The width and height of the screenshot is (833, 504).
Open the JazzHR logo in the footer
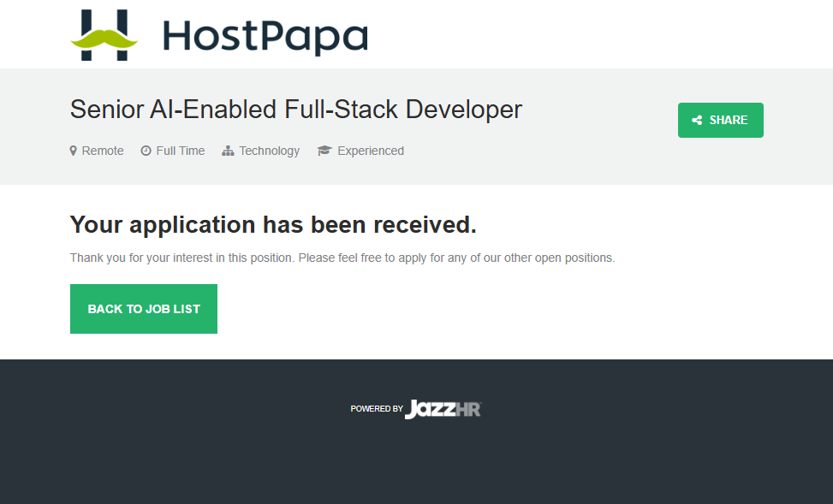[443, 409]
